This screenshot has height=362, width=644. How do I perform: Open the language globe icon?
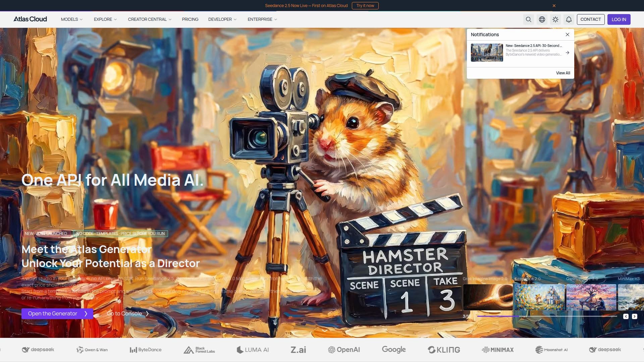pyautogui.click(x=542, y=19)
